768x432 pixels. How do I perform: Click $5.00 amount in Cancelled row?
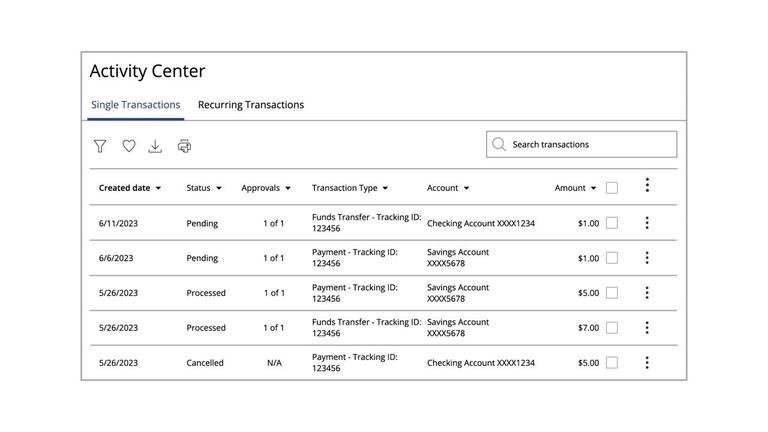[x=588, y=363]
